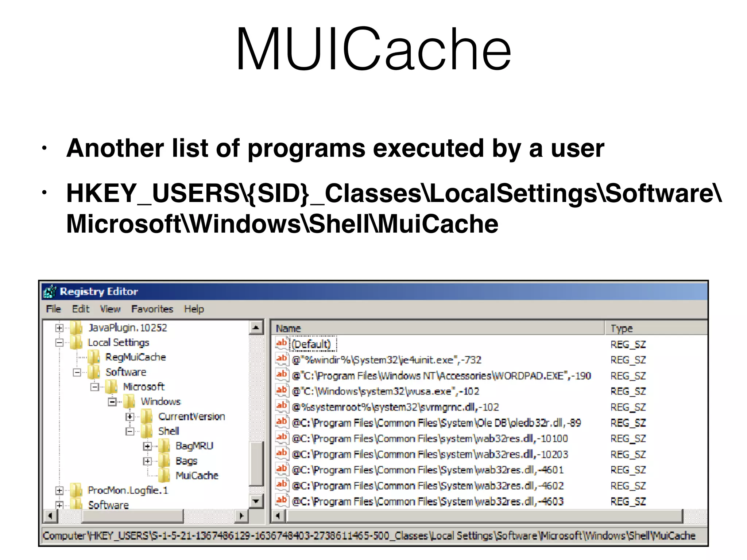Click the string icon for WORDPAD.EXE value

coord(282,375)
